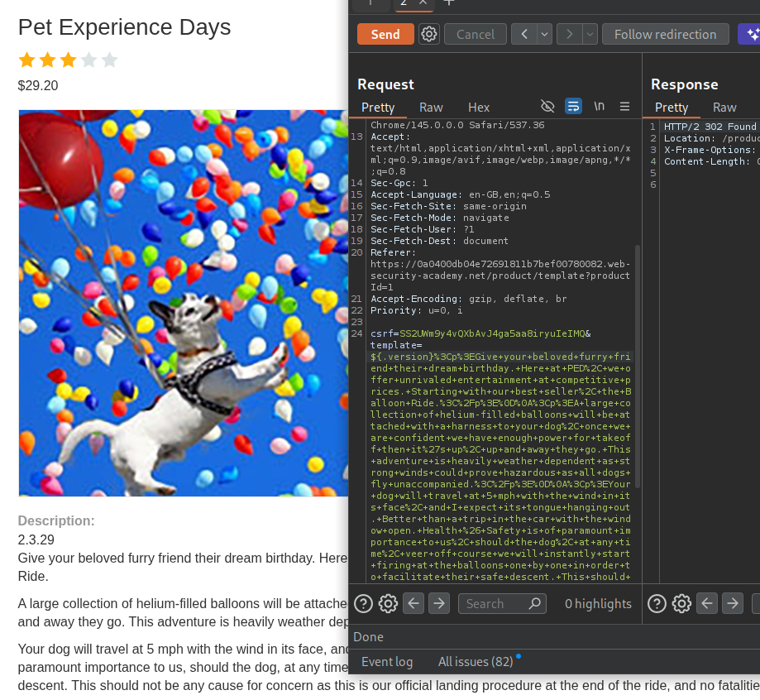
Task: Click Follow redirection button
Action: 665,34
